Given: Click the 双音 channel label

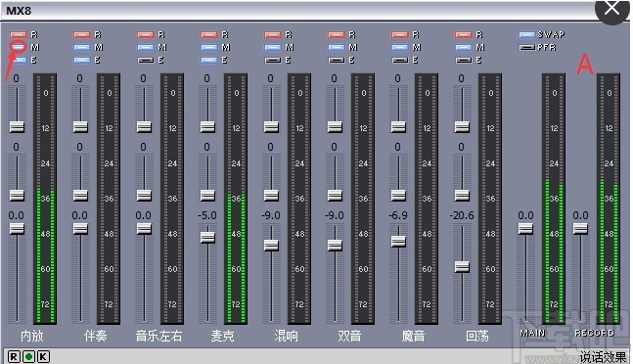Looking at the screenshot, I should 349,336.
